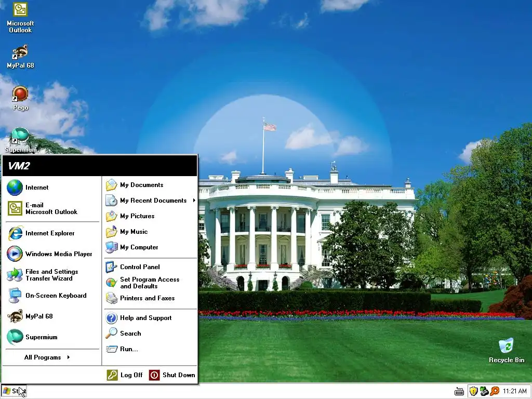Click the Printers and Faxes label
This screenshot has height=399, width=532.
[147, 298]
